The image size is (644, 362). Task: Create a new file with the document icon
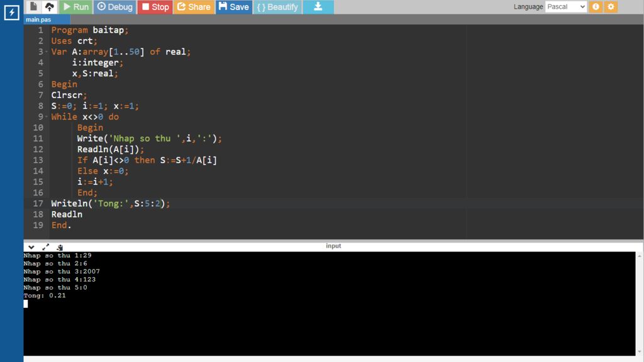(x=34, y=6)
